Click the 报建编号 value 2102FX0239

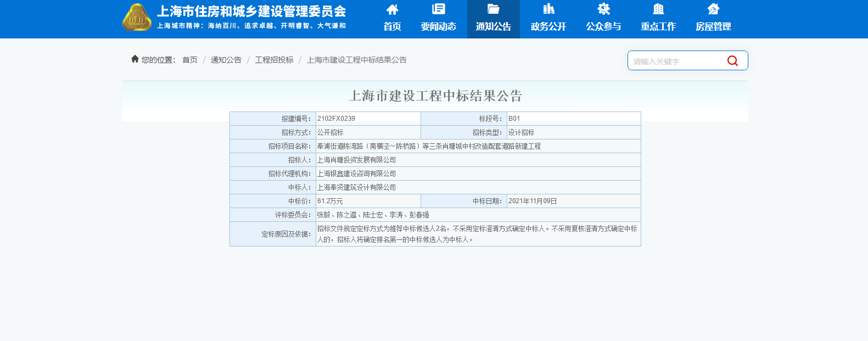pos(336,119)
